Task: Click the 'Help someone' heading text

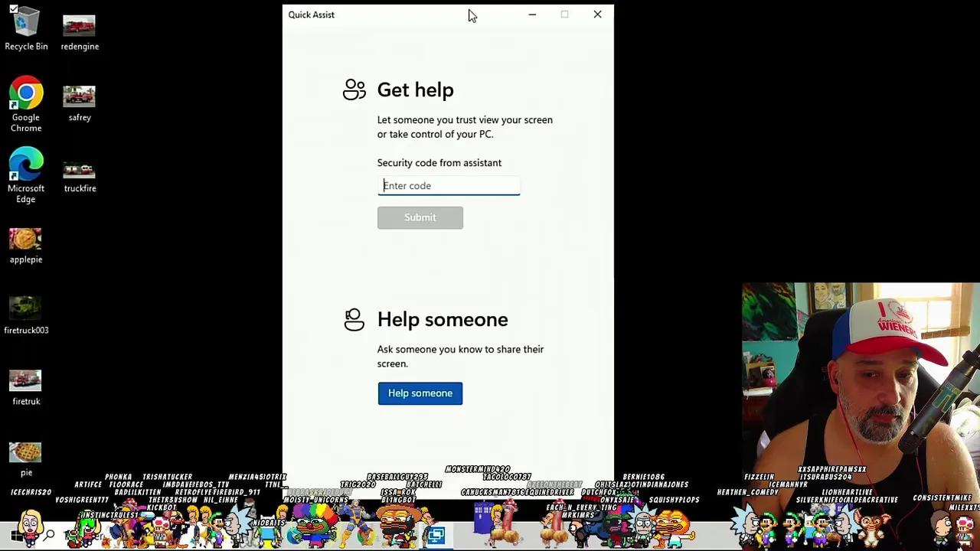Action: pyautogui.click(x=443, y=320)
